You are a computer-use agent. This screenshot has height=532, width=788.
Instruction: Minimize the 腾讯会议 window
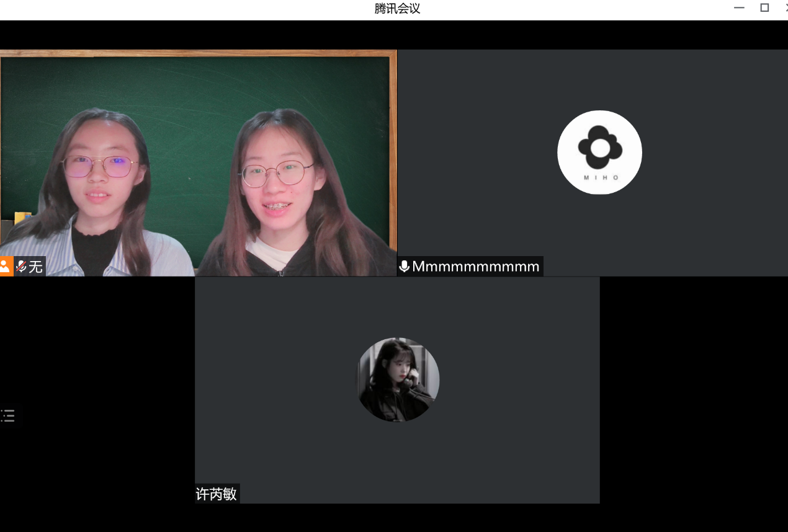(739, 8)
